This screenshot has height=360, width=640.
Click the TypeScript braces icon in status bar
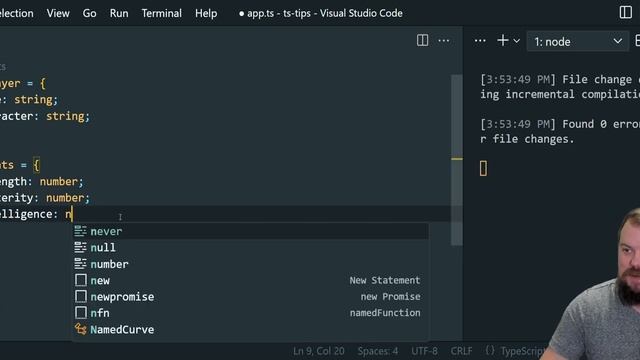pyautogui.click(x=490, y=351)
